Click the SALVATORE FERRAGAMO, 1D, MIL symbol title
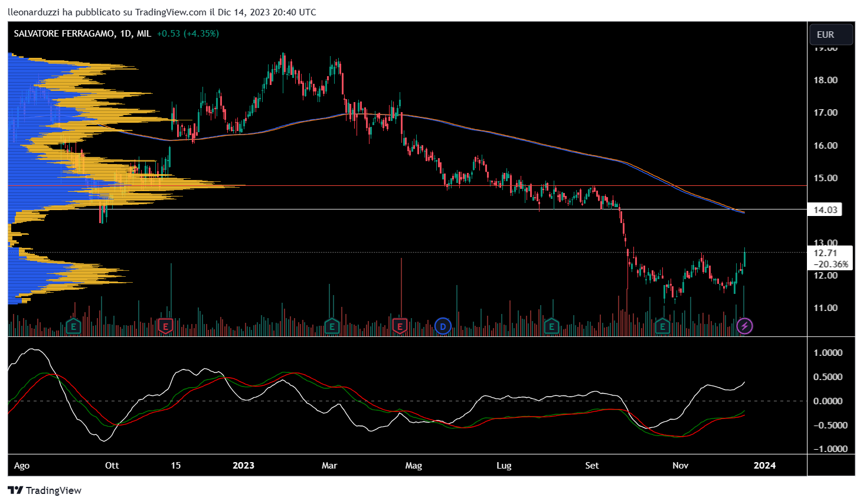 pyautogui.click(x=82, y=34)
